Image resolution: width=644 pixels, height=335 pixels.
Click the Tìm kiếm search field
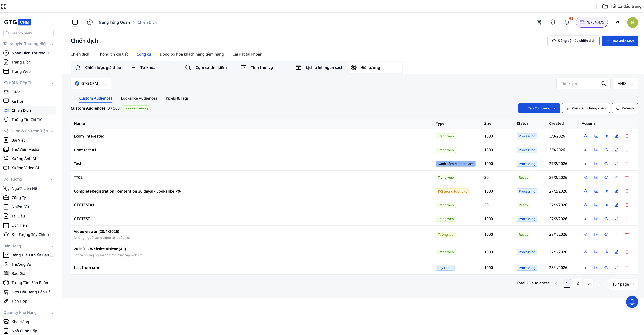[579, 83]
